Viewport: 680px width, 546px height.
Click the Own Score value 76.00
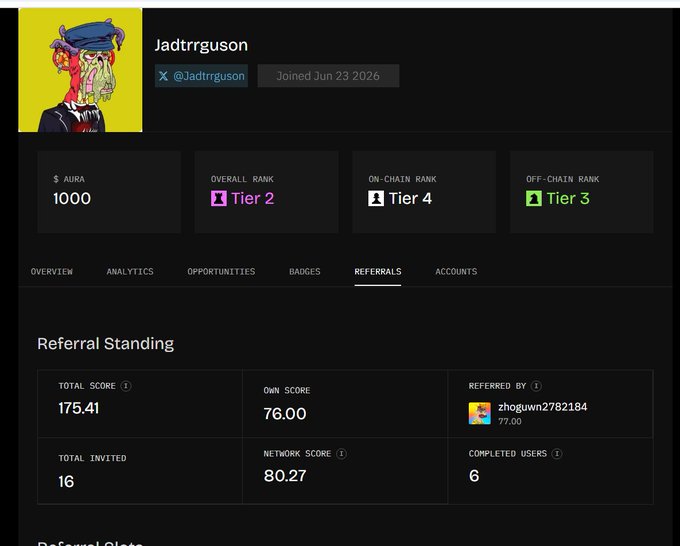[285, 414]
